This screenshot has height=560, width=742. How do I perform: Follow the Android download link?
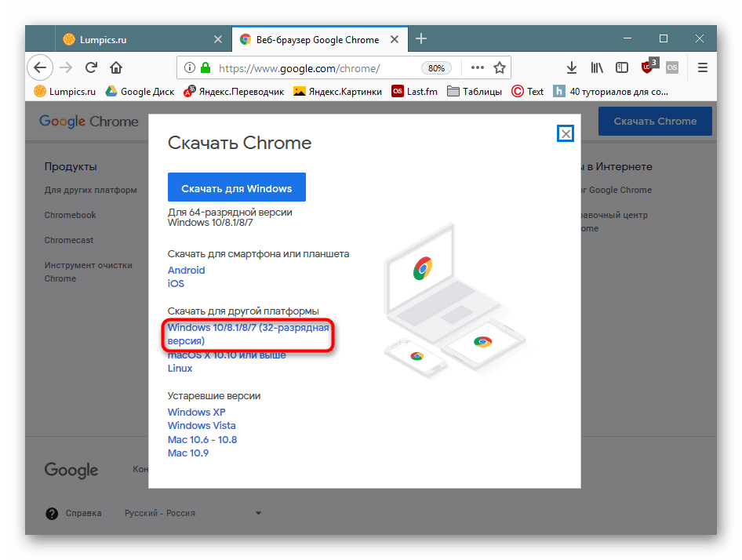point(186,270)
